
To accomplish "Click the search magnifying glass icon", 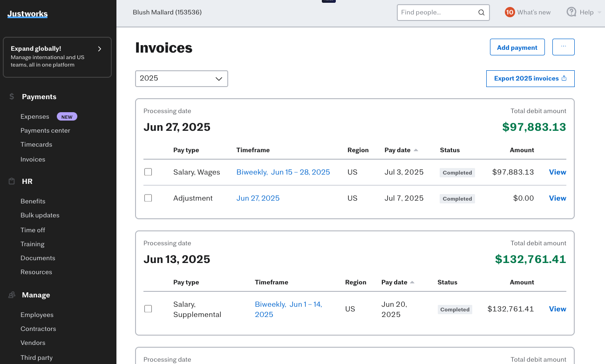I will pyautogui.click(x=481, y=13).
